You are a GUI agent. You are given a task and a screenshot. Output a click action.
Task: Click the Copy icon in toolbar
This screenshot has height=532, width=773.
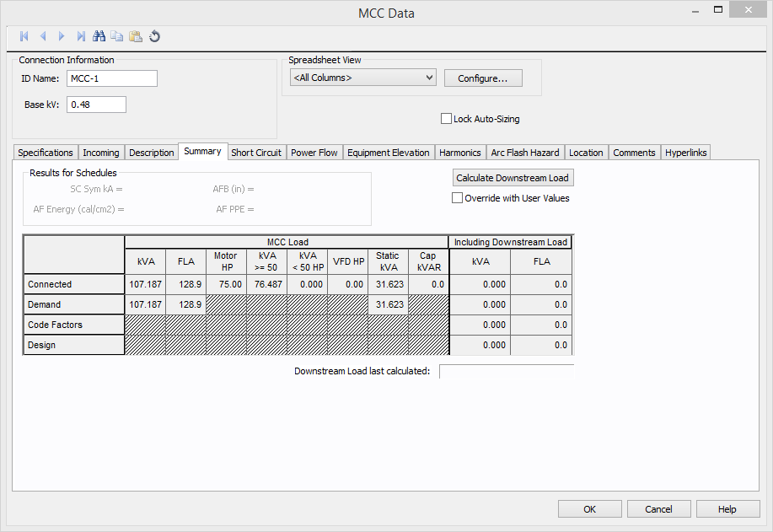click(x=117, y=36)
